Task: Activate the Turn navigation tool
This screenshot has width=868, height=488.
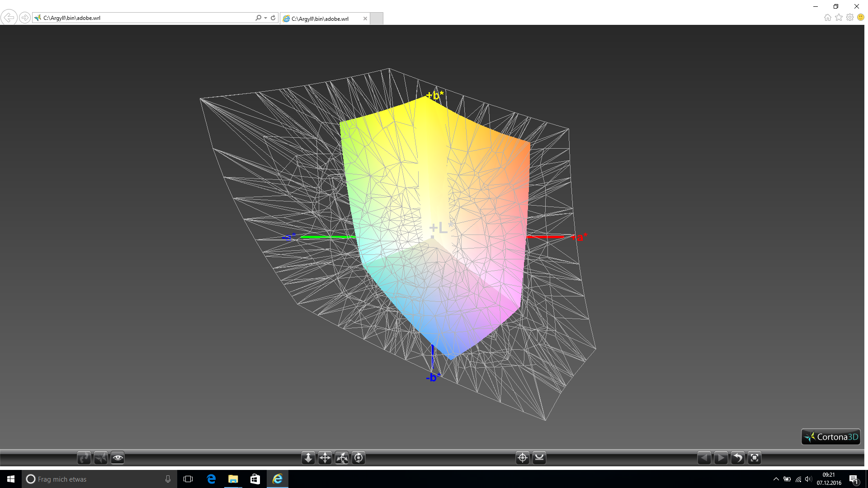Action: [342, 458]
